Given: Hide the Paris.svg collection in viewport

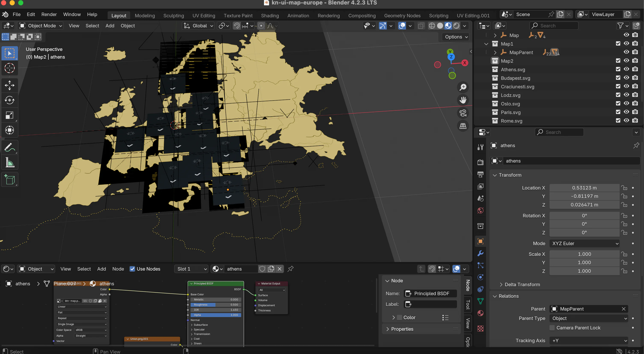Looking at the screenshot, I should [x=626, y=112].
